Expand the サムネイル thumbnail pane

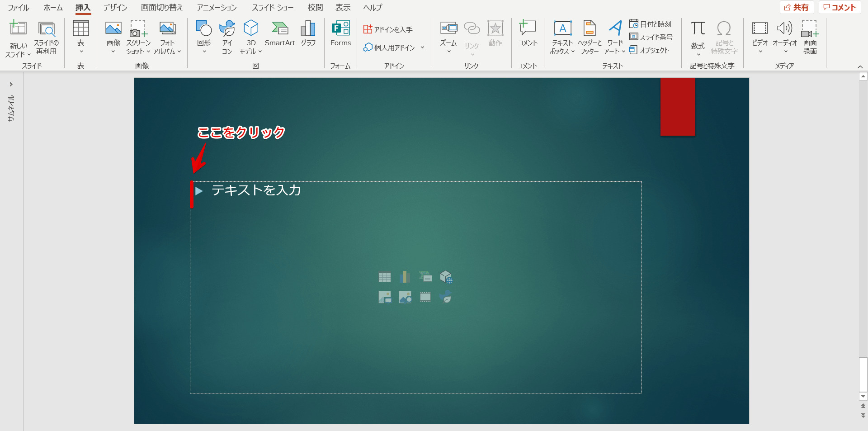[x=11, y=85]
